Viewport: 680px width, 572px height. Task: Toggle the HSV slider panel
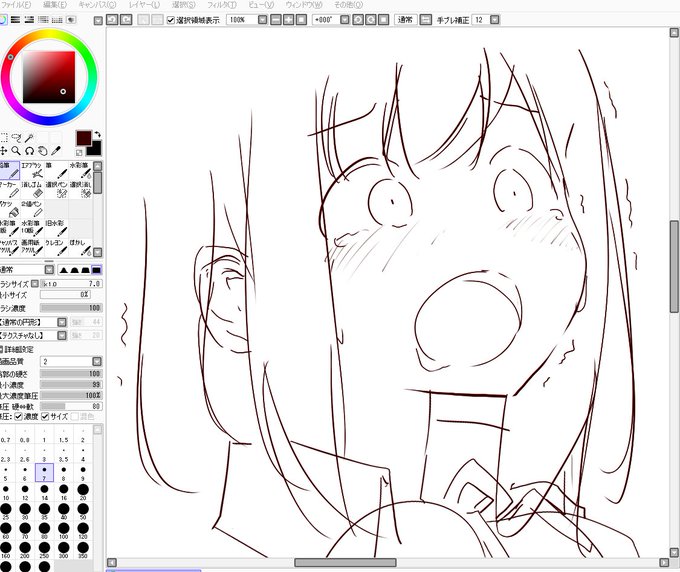pos(29,20)
